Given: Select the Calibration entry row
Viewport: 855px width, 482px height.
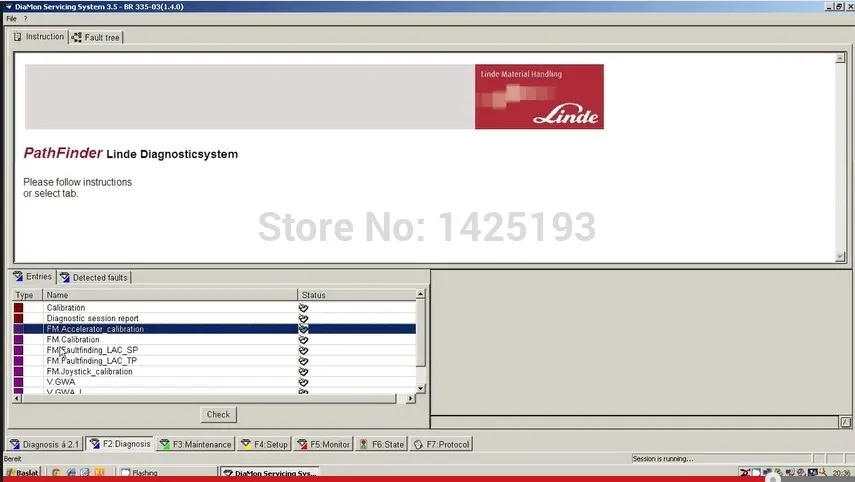Looking at the screenshot, I should (214, 308).
